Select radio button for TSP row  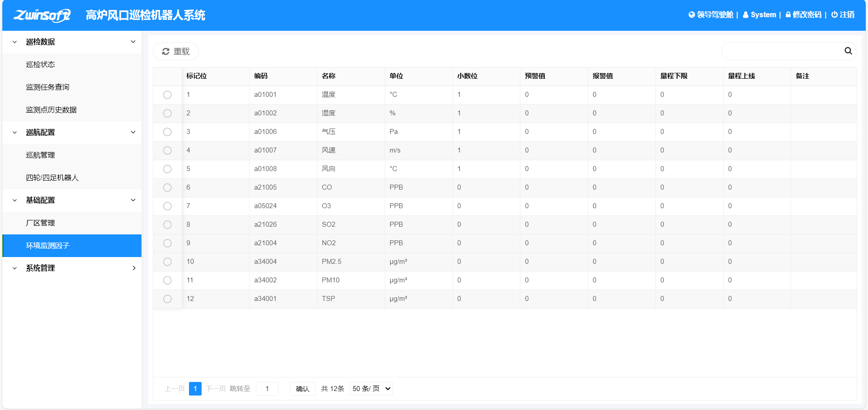coord(167,299)
